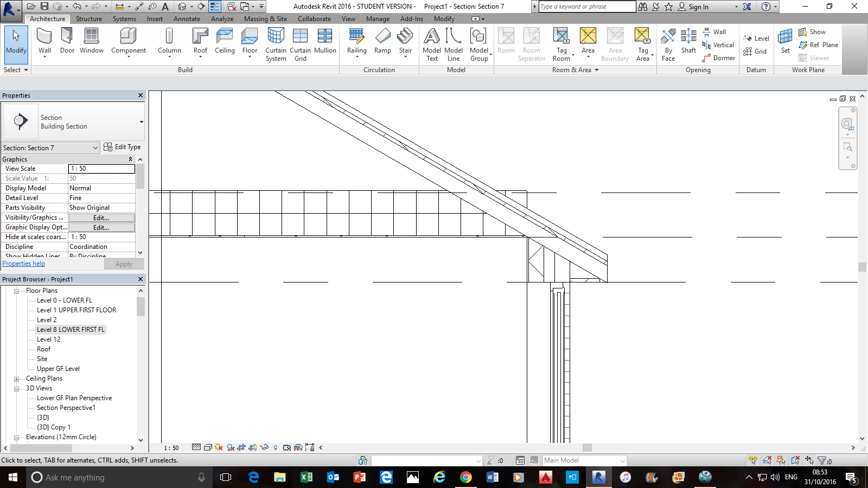
Task: Collapse the Elevations (12mm Circle) node
Action: [x=16, y=438]
